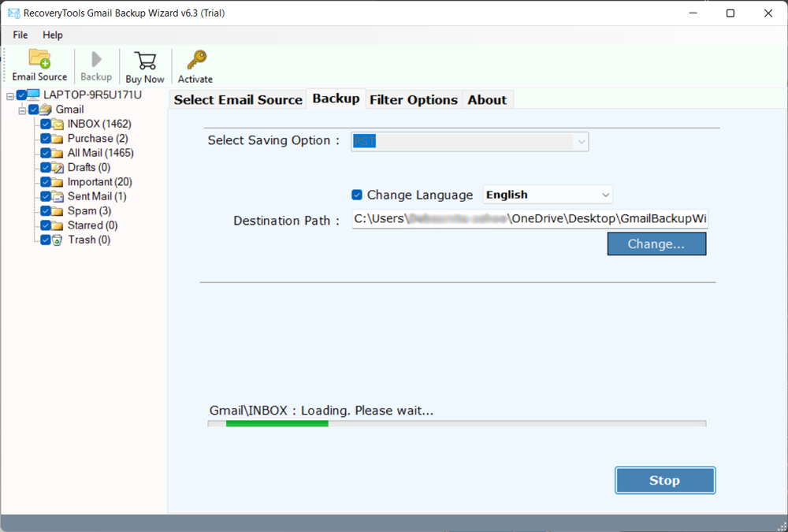788x532 pixels.
Task: Uncheck the Purchase (2) checkbox
Action: [46, 139]
